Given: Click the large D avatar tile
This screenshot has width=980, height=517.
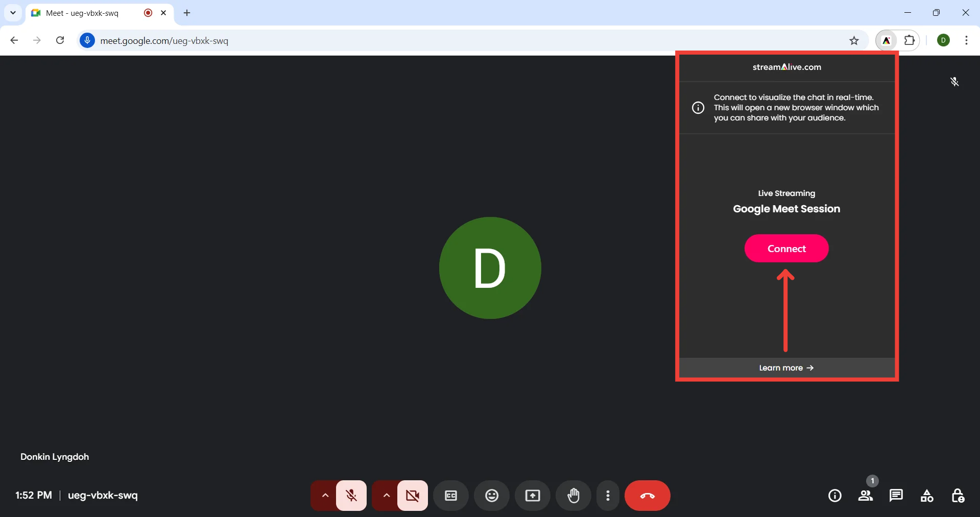Looking at the screenshot, I should pos(490,268).
